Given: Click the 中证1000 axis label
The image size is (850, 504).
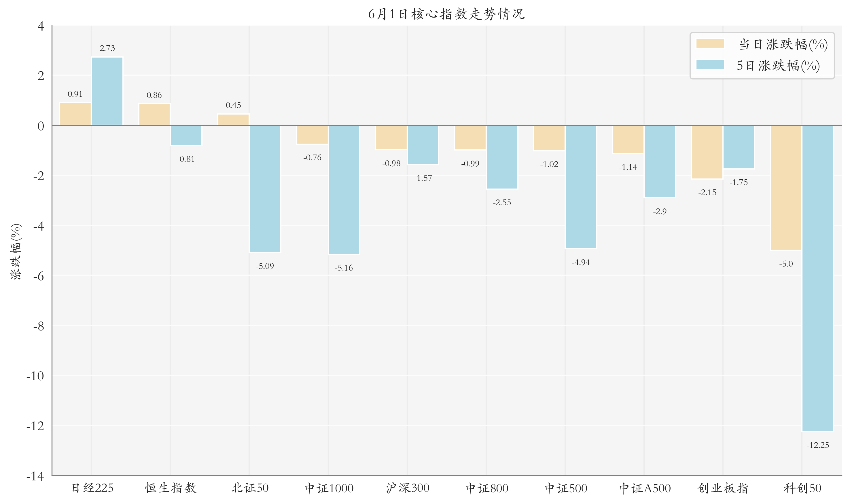Looking at the screenshot, I should click(329, 488).
